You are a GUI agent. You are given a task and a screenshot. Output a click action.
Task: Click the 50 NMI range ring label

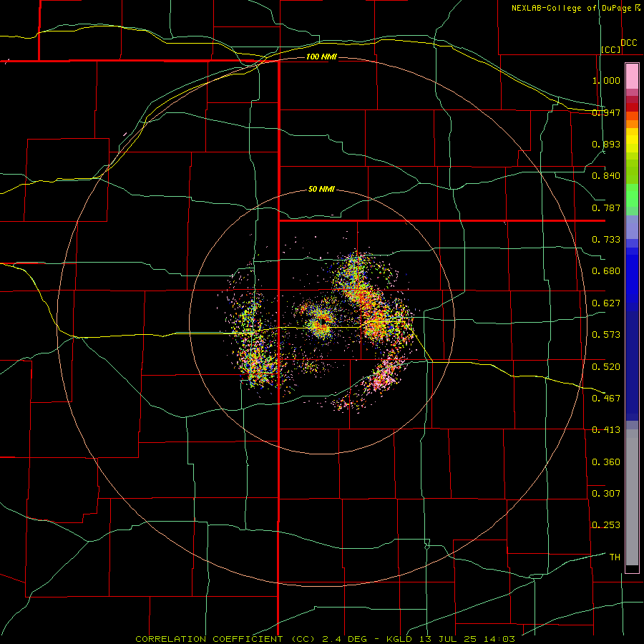[321, 190]
